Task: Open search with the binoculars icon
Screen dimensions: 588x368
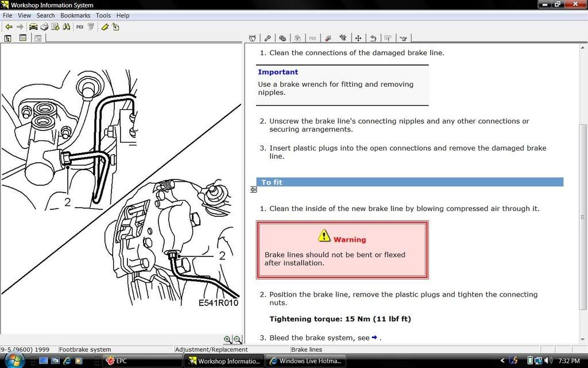Action: pyautogui.click(x=66, y=27)
